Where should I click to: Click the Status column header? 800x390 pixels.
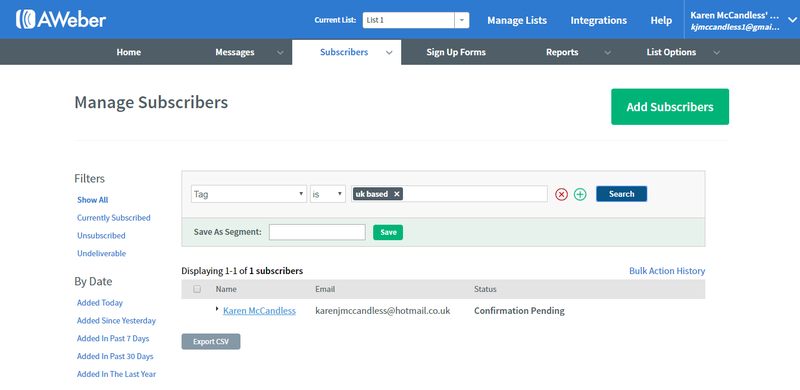tap(485, 289)
